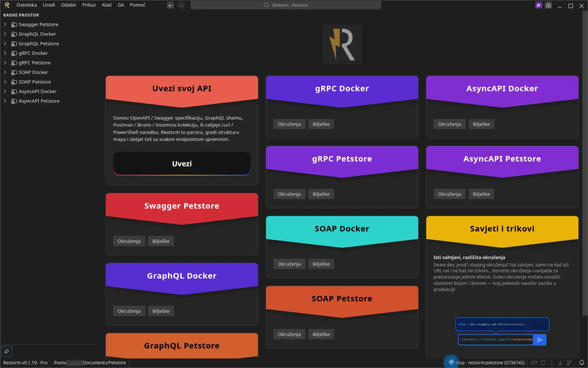Open the JD user avatar menu
This screenshot has height=368, width=588.
538,5
